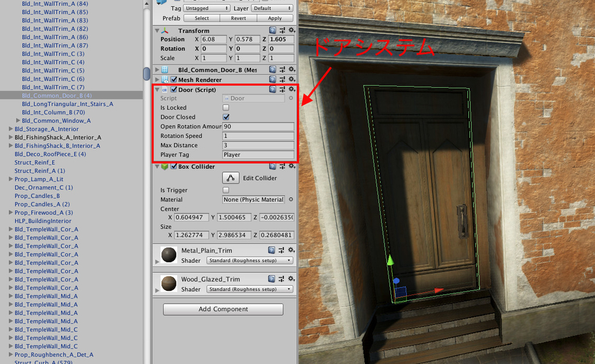This screenshot has width=595, height=364.
Task: Open Mesh Renderer preset icon
Action: click(282, 80)
